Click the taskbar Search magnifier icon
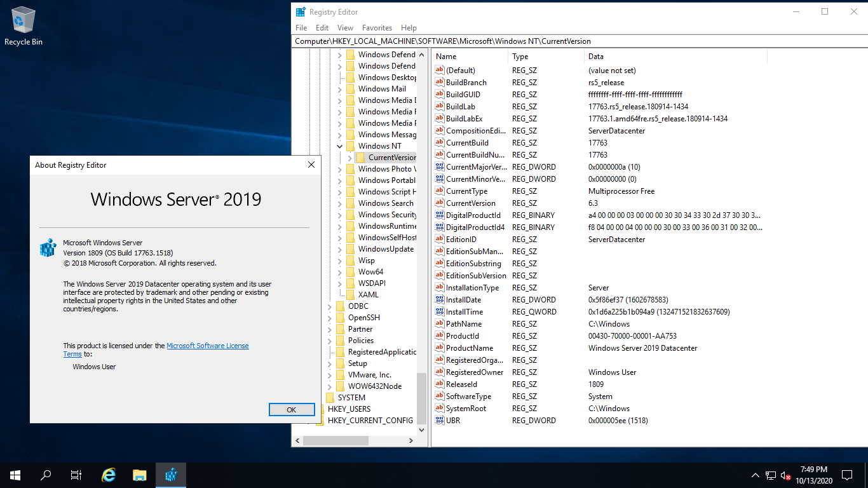868x488 pixels. coord(46,475)
